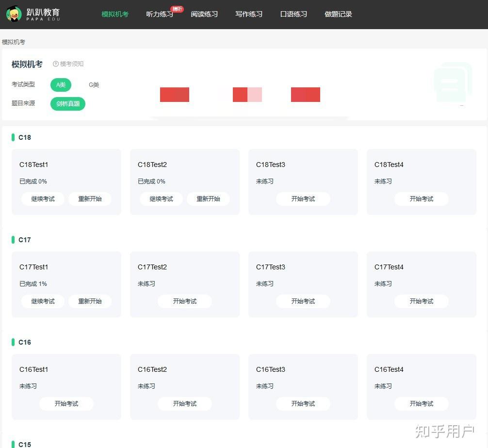Click the C18Test1 card title
This screenshot has height=448, width=488.
33,165
